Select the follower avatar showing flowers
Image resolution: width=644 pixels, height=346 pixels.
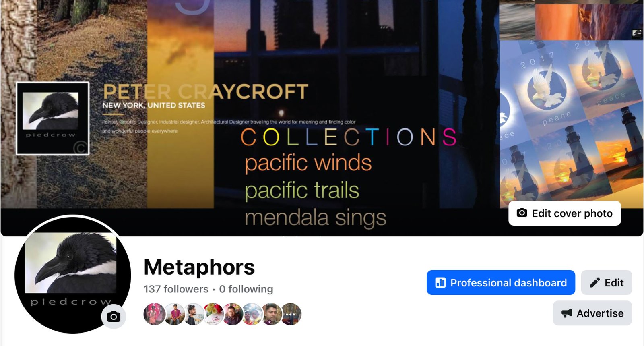pos(213,314)
